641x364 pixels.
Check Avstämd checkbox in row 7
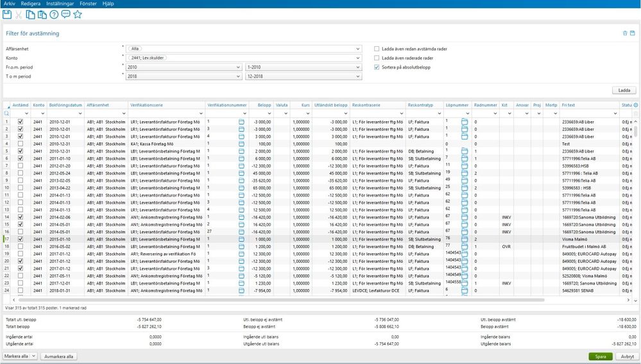click(21, 166)
